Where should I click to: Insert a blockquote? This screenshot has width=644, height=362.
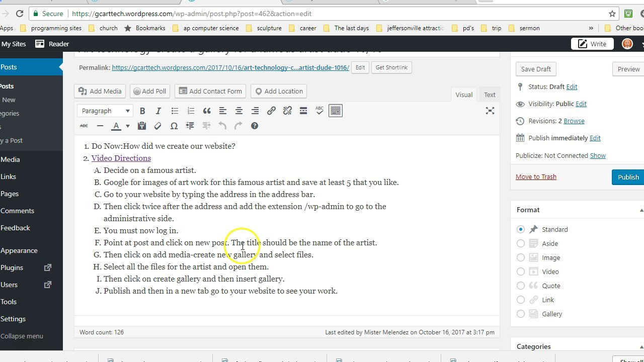click(207, 111)
